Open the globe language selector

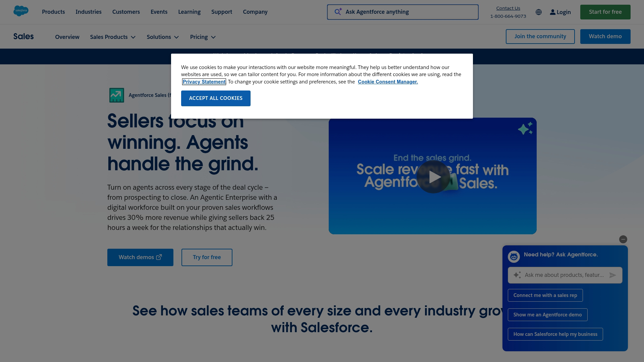pyautogui.click(x=539, y=12)
